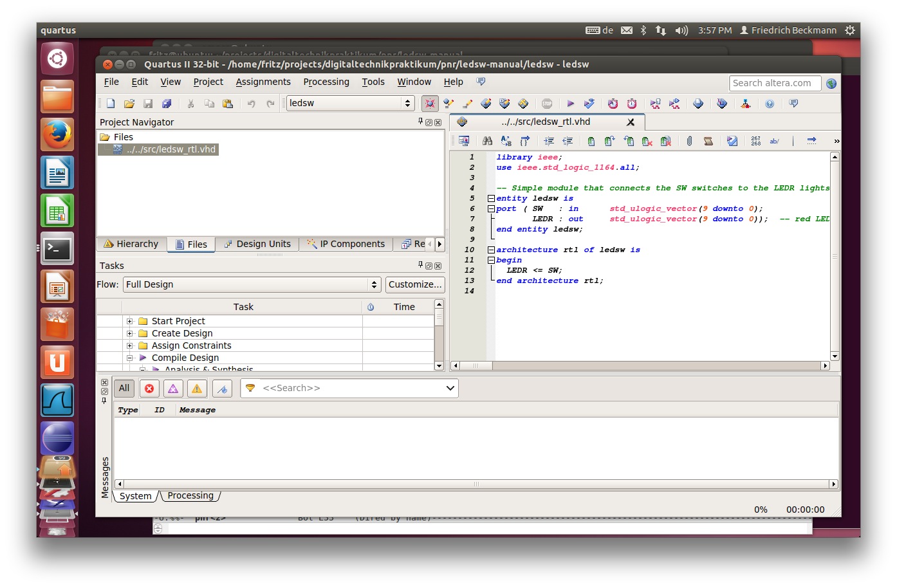The height and width of the screenshot is (588, 897).
Task: Click the Increase Indent icon in editor toolbar
Action: click(x=548, y=141)
